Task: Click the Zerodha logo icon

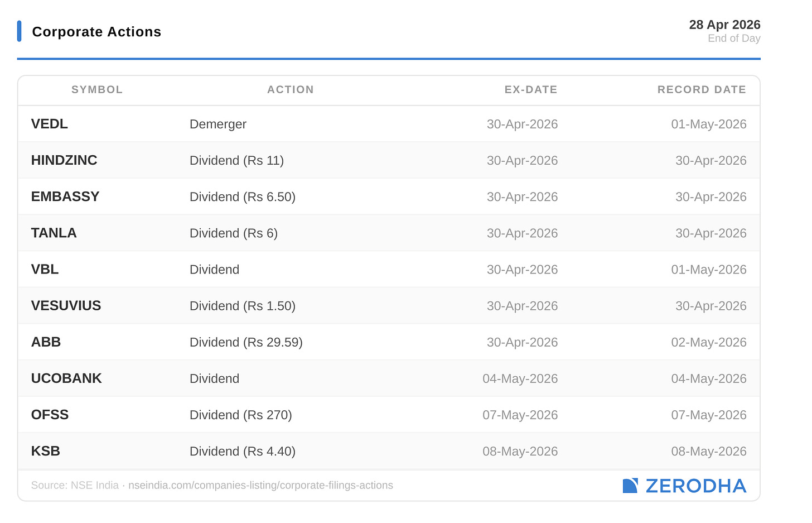Action: click(630, 486)
